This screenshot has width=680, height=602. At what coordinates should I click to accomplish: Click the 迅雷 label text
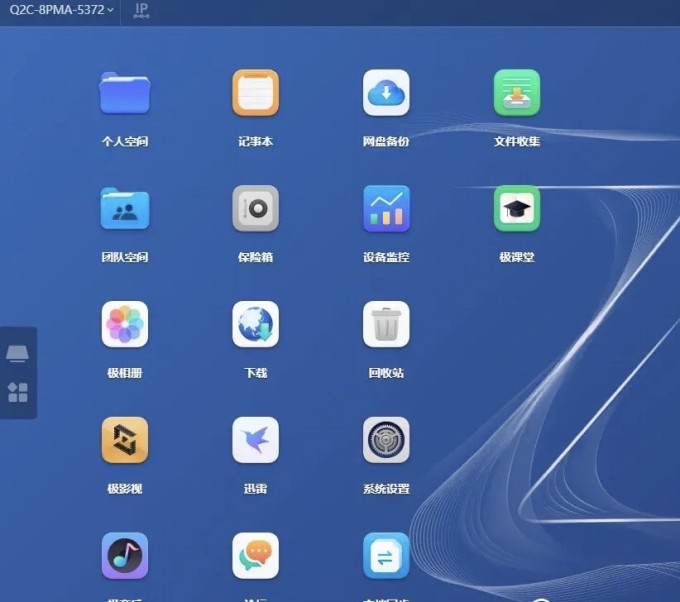pyautogui.click(x=255, y=489)
